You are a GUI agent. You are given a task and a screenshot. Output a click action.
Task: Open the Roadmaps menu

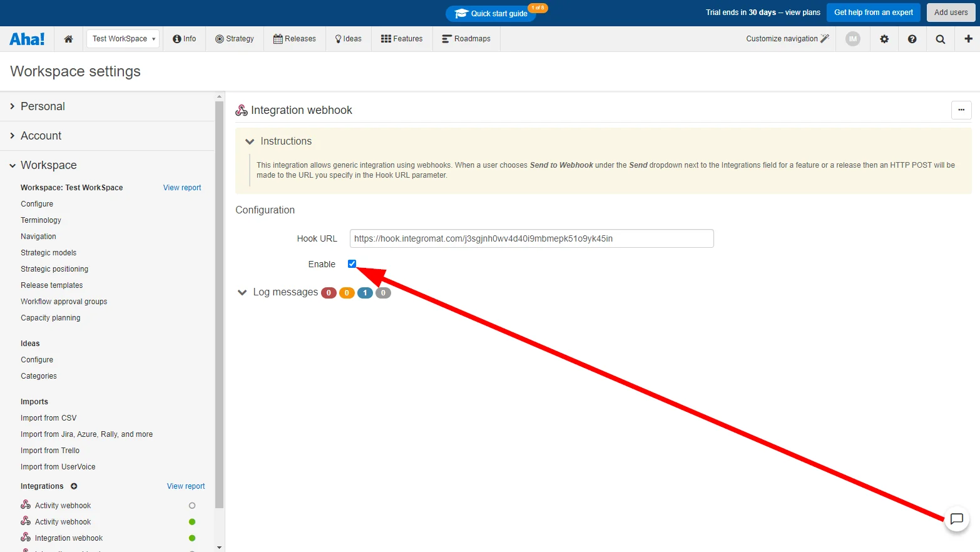click(x=466, y=39)
